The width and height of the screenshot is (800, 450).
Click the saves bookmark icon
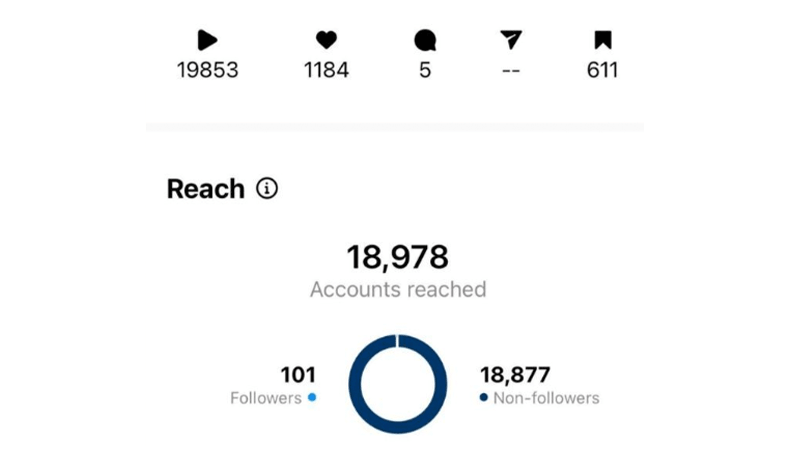602,40
